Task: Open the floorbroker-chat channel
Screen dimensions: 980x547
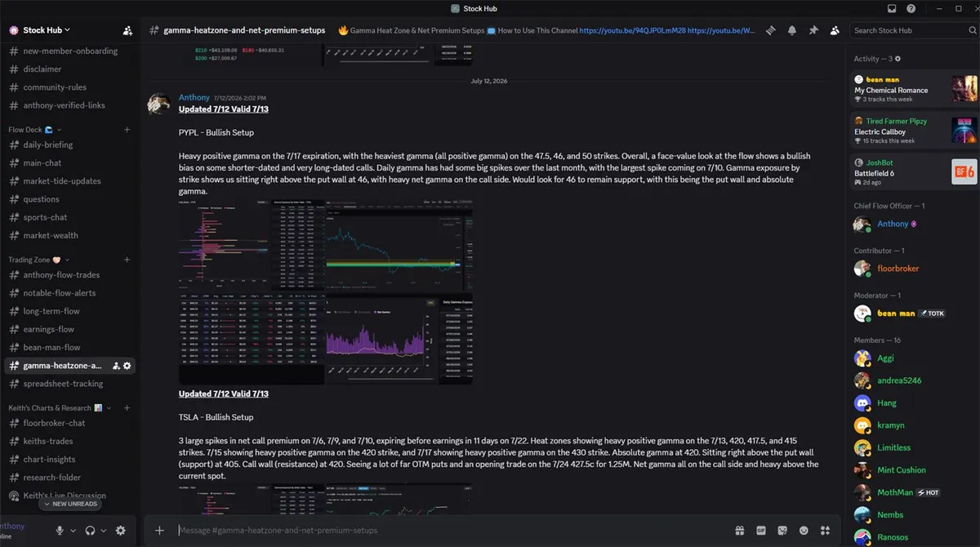Action: coord(70,423)
